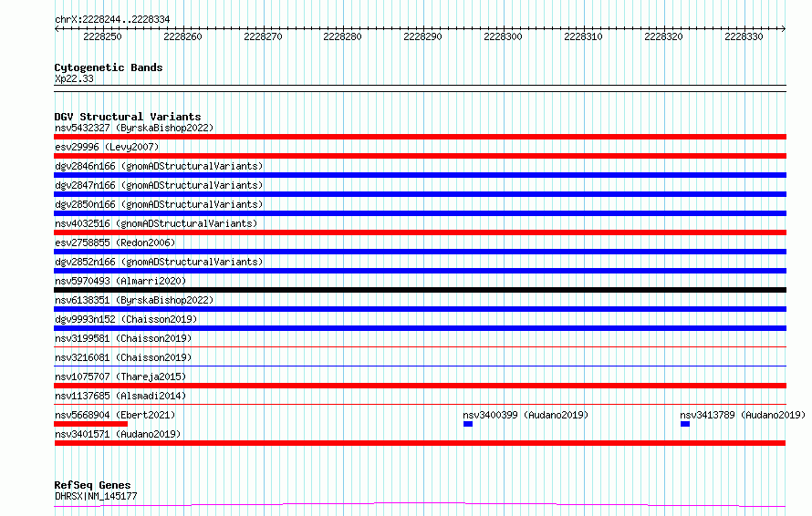Screen dimensions: 812x516
Task: Select the red bar under nsv3401571
Action: (x=420, y=443)
